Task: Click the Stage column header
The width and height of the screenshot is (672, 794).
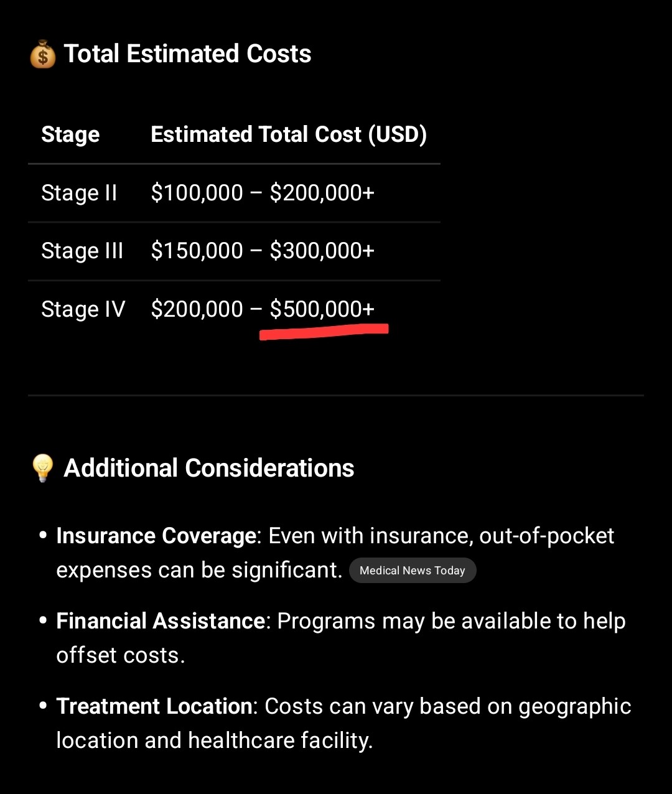Action: [x=70, y=135]
